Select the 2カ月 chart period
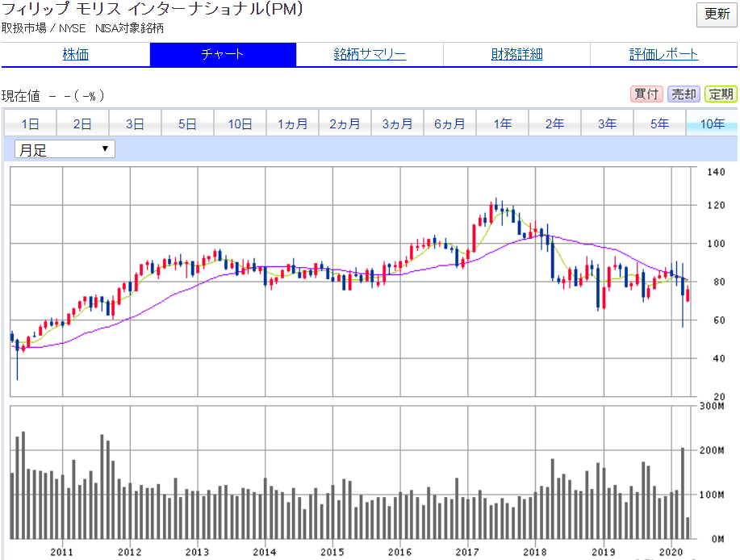Screen dimensions: 740x560 pyautogui.click(x=345, y=123)
